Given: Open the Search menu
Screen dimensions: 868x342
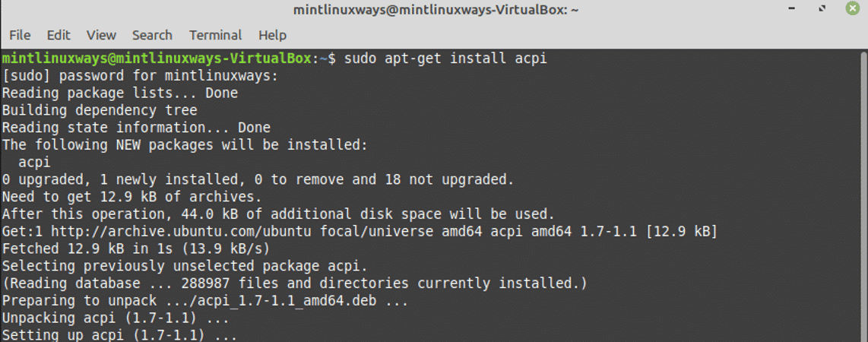Looking at the screenshot, I should point(152,36).
